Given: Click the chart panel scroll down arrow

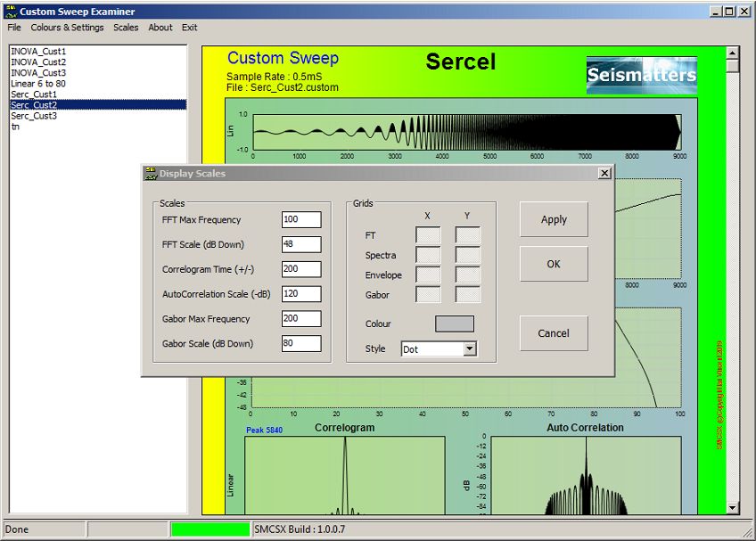Looking at the screenshot, I should coord(733,508).
